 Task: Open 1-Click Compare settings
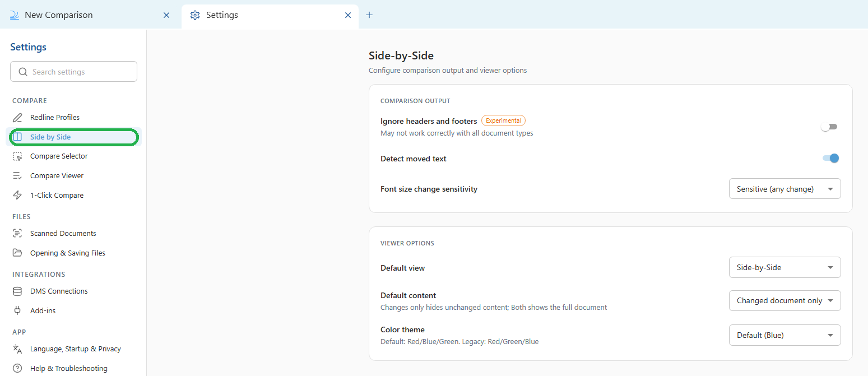coord(74,196)
